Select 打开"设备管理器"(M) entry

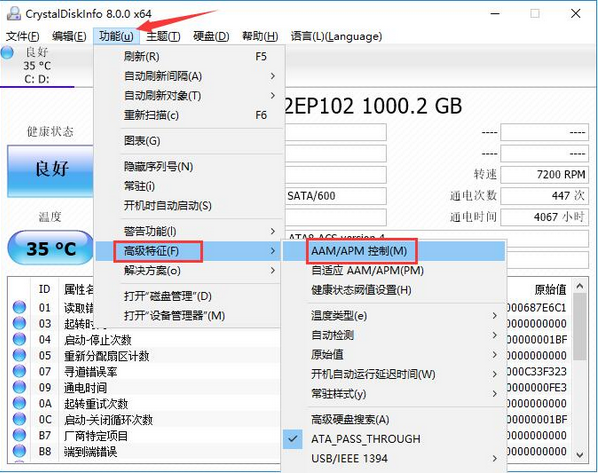click(x=190, y=316)
